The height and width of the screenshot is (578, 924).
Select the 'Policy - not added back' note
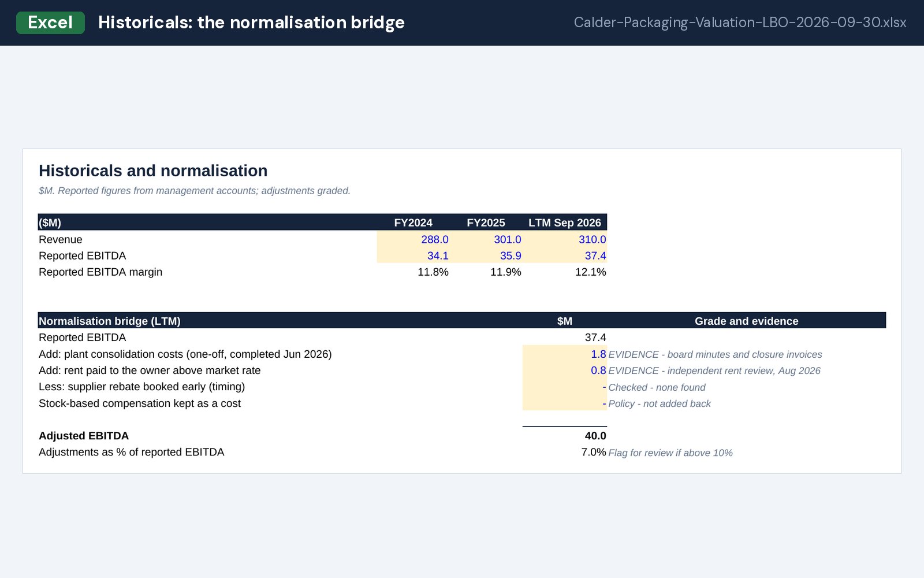660,403
